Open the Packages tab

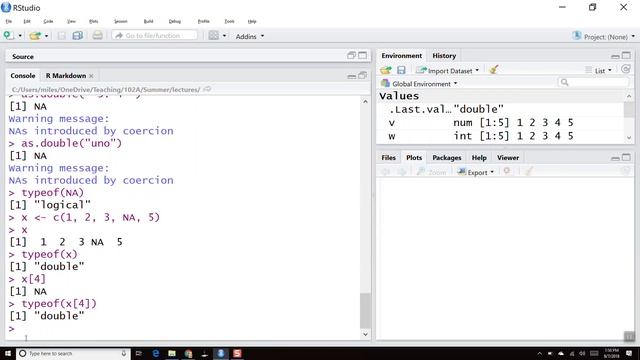pyautogui.click(x=447, y=158)
